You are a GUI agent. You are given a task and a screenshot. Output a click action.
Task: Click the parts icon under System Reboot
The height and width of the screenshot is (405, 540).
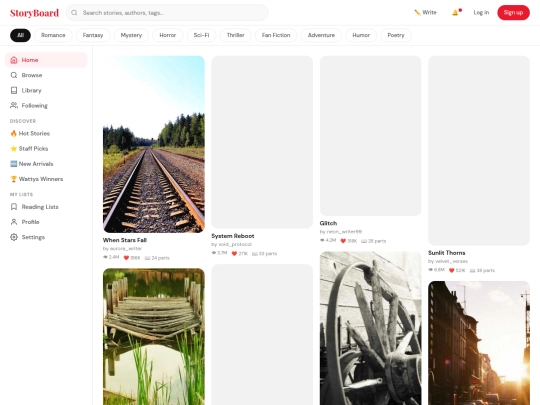pos(255,253)
